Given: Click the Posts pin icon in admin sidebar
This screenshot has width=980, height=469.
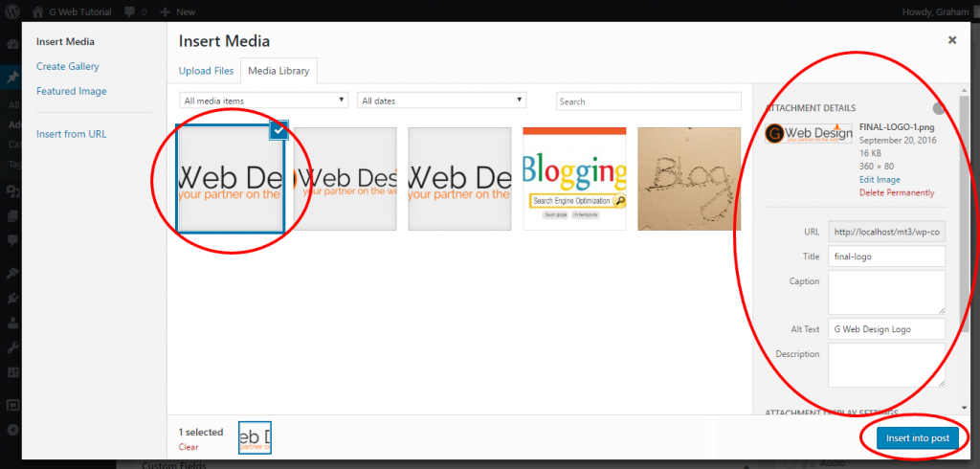Looking at the screenshot, I should click(11, 78).
